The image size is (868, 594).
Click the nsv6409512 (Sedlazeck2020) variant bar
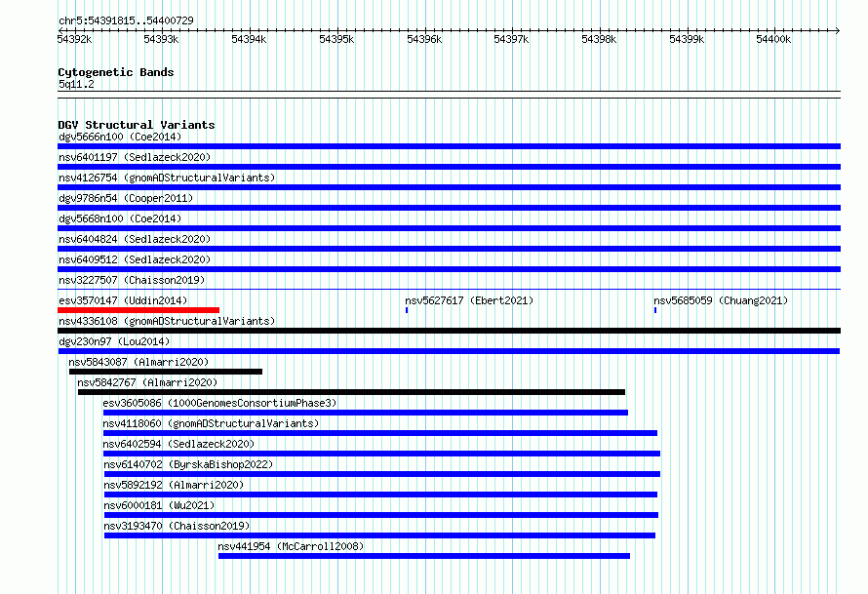449,269
